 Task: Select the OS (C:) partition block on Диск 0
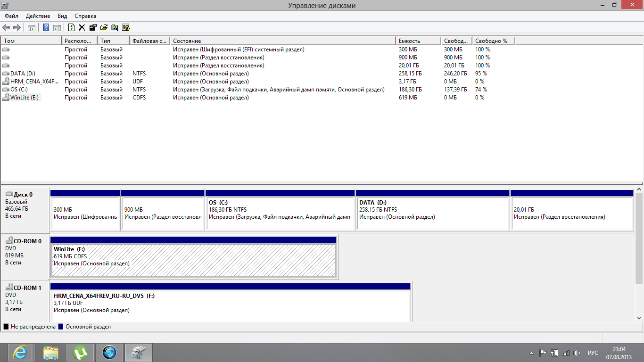click(280, 210)
